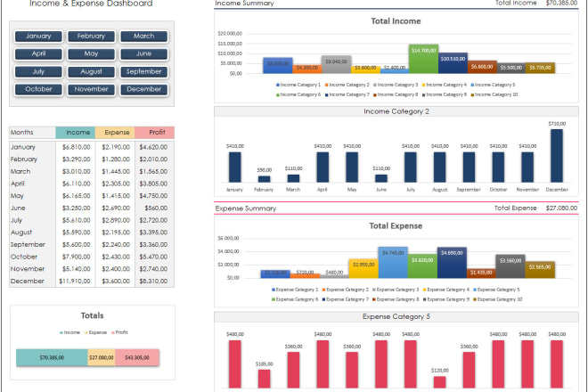Screen dimensions: 588x392
Task: Choose the December month button
Action: pyautogui.click(x=144, y=89)
